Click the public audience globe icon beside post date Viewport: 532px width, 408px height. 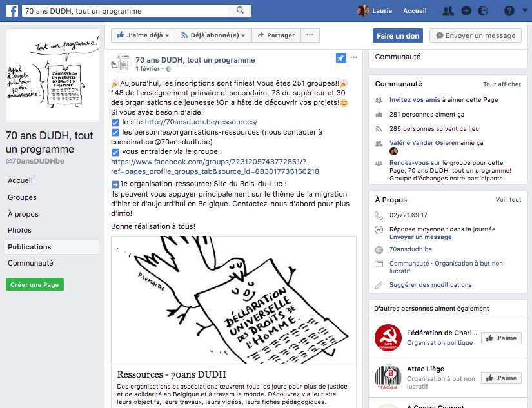168,69
